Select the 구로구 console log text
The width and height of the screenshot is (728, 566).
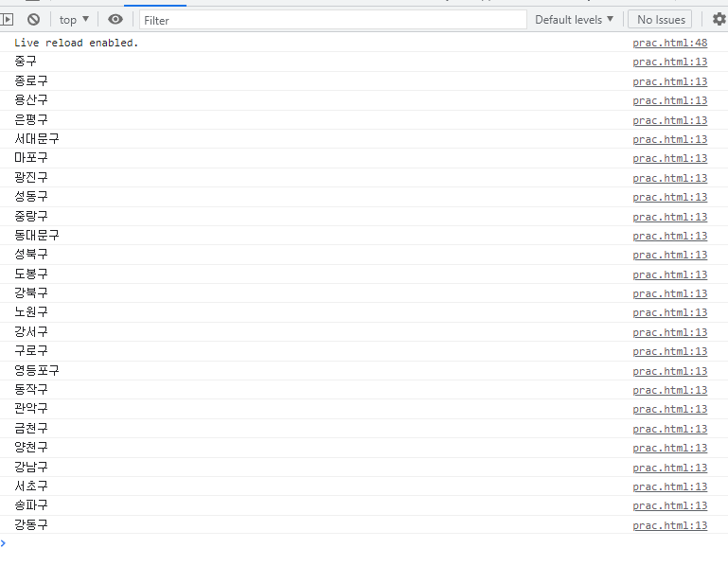pos(30,350)
